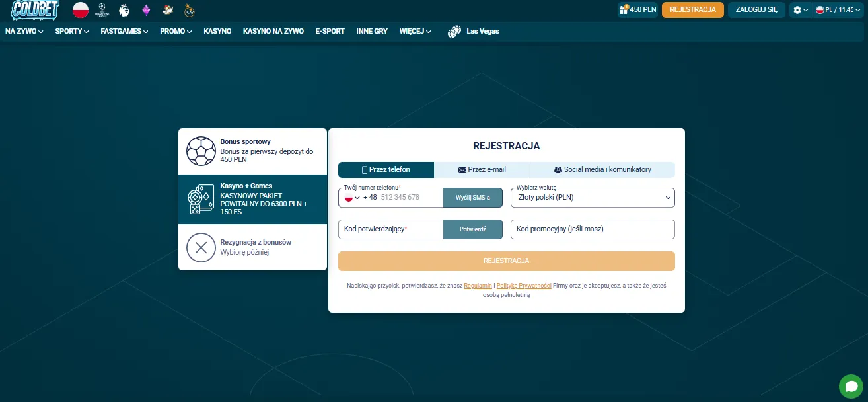Open the Wybierz walutę currency dropdown
Screen dimensions: 868x402
[x=593, y=197]
